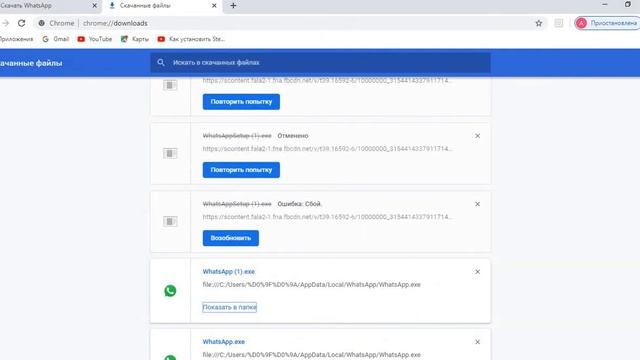The width and height of the screenshot is (640, 360).
Task: Restore the Chrome window size
Action: click(628, 4)
